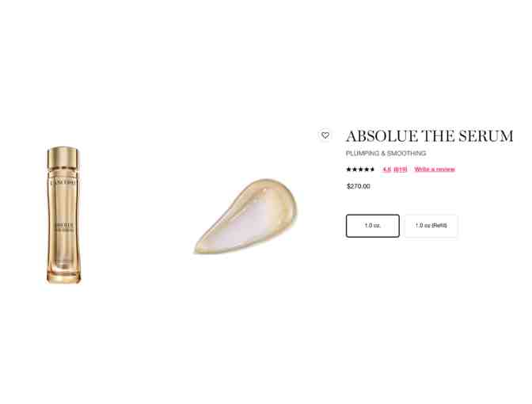Add serum to wishlist with heart icon
532x404 pixels.
tap(325, 135)
